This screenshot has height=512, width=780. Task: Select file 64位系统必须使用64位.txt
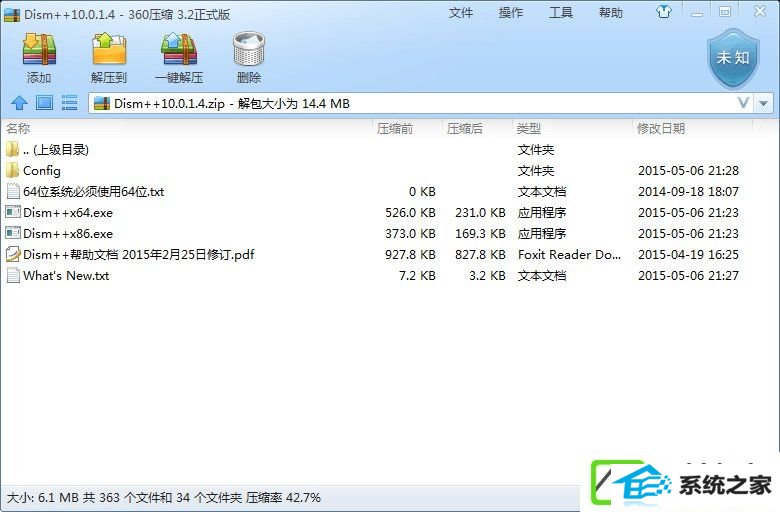point(94,192)
